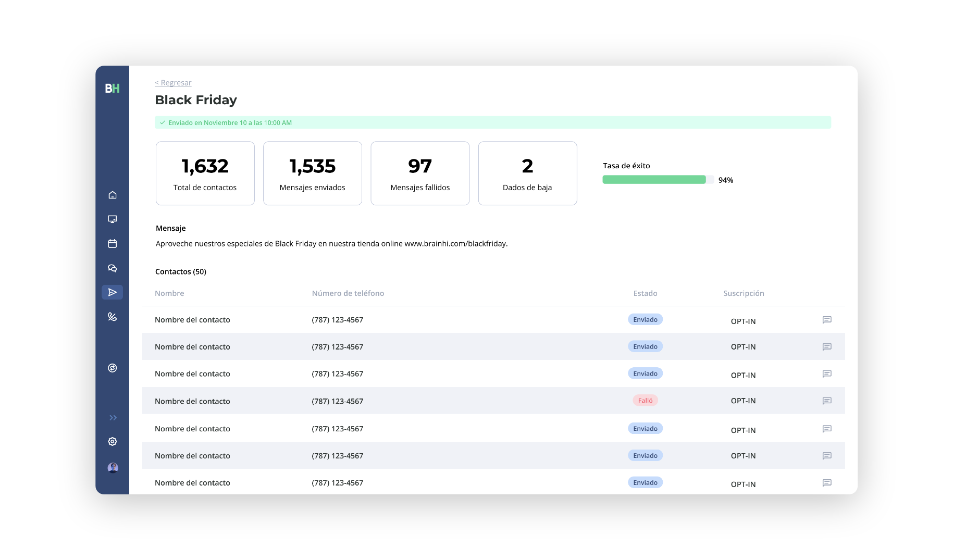Sort by Suscripción column header
Image resolution: width=953 pixels, height=560 pixels.
pyautogui.click(x=744, y=293)
